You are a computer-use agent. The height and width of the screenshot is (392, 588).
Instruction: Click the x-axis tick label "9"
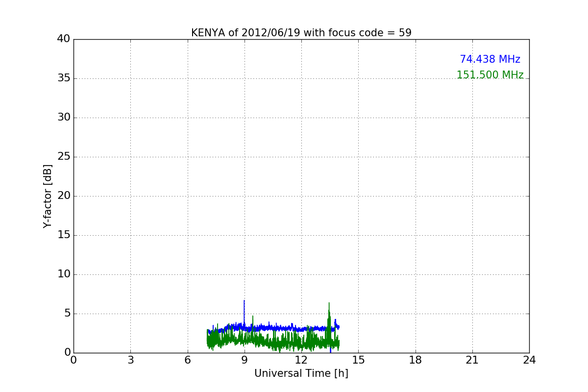[x=245, y=360]
